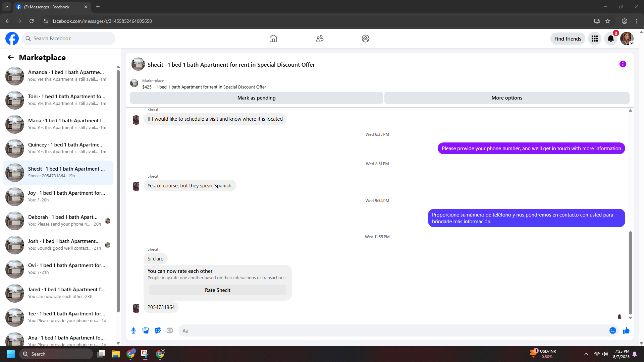Expand browser tab search dropdown arrow
Image resolution: width=644 pixels, height=362 pixels.
[7, 7]
